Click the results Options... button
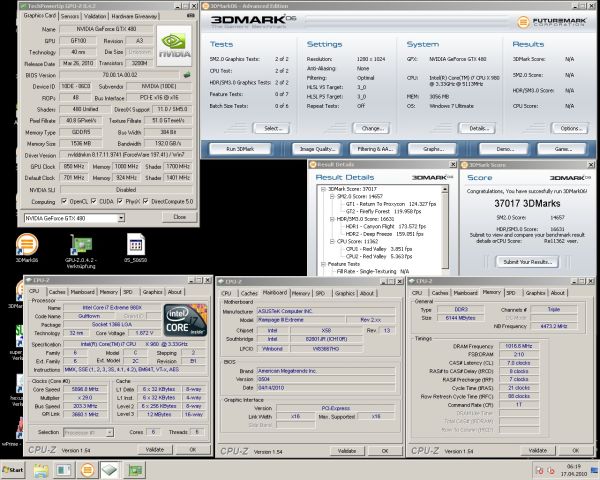This screenshot has height=480, width=600. (x=569, y=128)
